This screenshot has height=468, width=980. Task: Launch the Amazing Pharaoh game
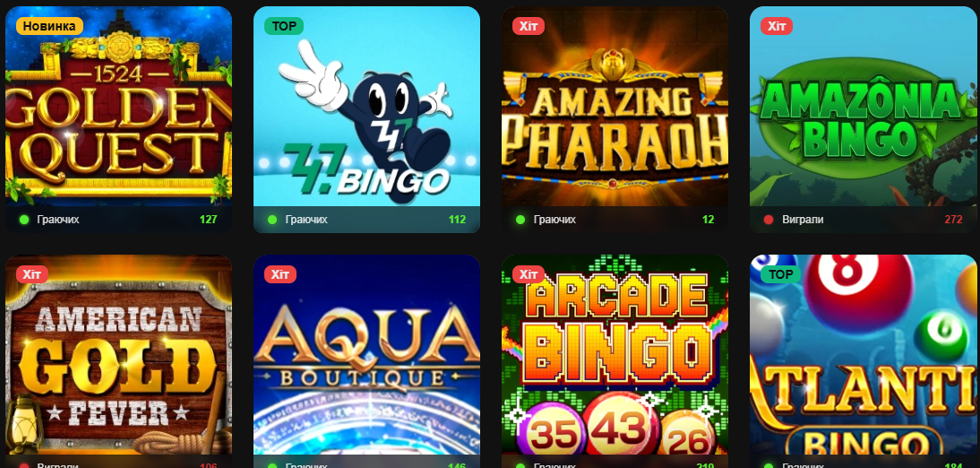coord(615,107)
